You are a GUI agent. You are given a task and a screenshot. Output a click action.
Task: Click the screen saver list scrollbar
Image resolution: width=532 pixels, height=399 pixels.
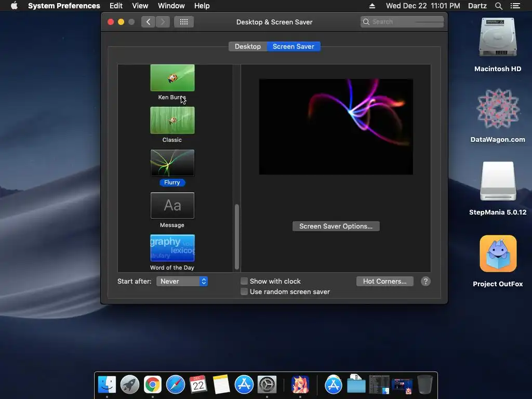click(237, 236)
